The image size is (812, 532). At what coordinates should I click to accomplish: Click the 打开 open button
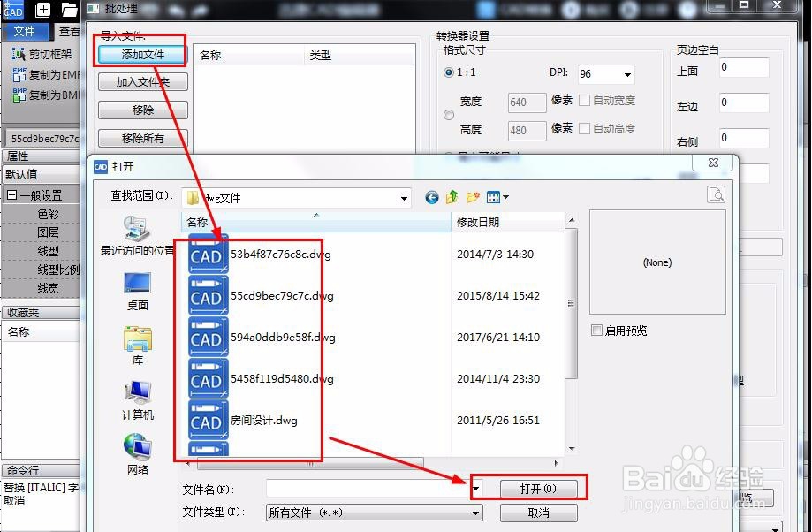click(538, 487)
